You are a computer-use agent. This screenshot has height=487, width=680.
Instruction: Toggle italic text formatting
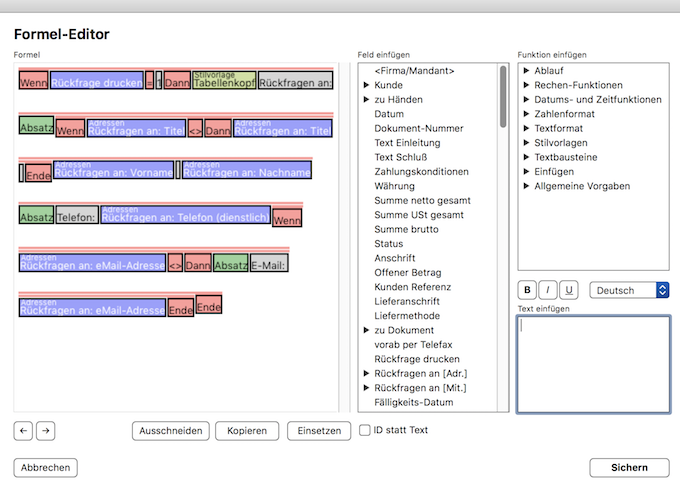pos(548,290)
